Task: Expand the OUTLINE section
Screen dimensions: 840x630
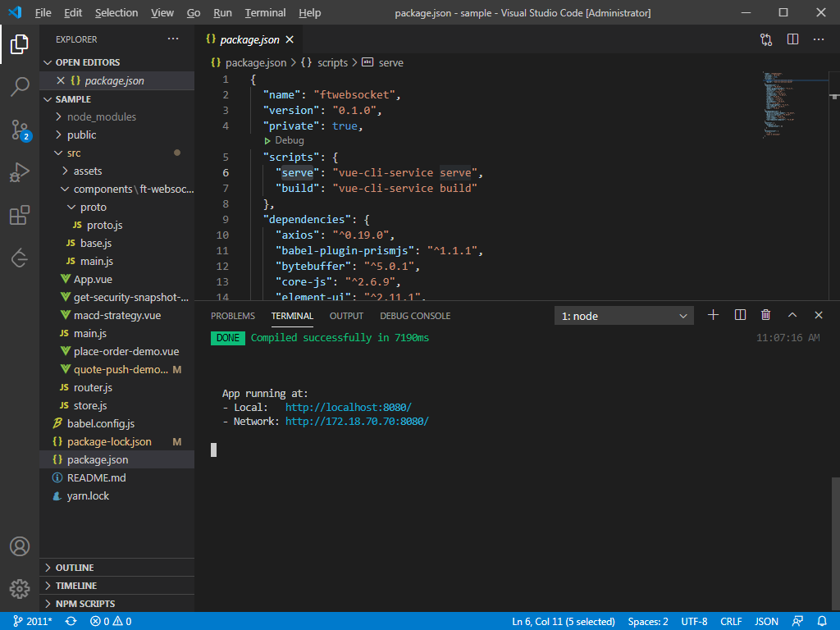Action: 75,568
